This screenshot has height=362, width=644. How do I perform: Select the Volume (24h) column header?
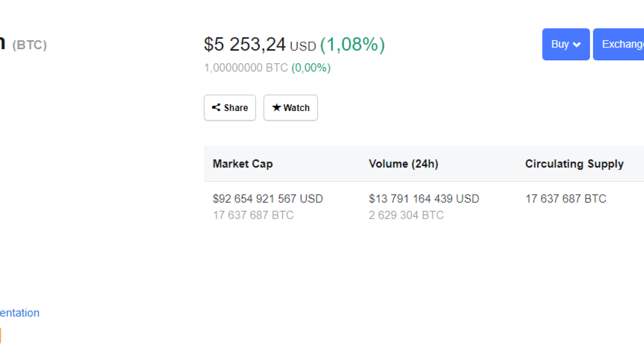tap(403, 164)
